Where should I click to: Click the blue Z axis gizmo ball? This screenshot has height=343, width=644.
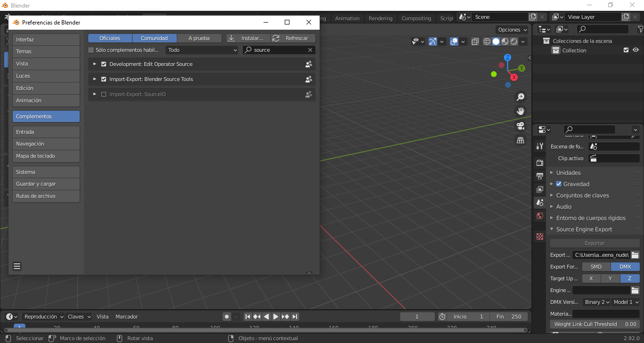click(507, 57)
